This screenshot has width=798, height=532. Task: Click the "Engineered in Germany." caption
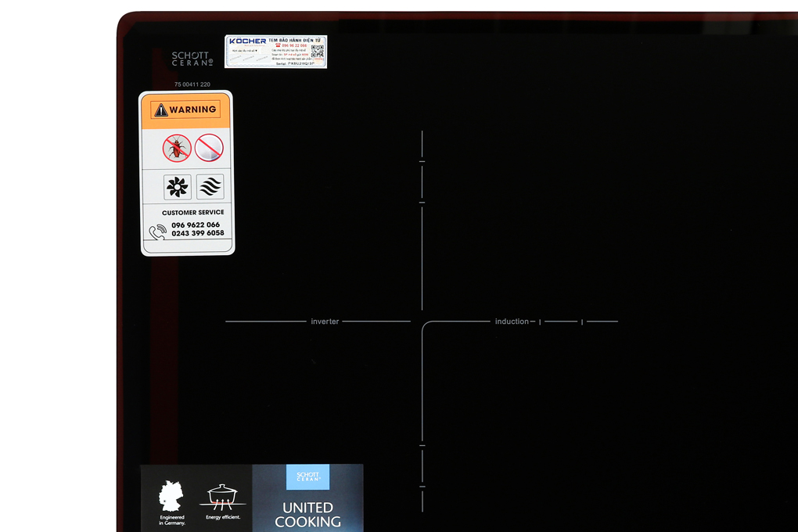point(172,519)
